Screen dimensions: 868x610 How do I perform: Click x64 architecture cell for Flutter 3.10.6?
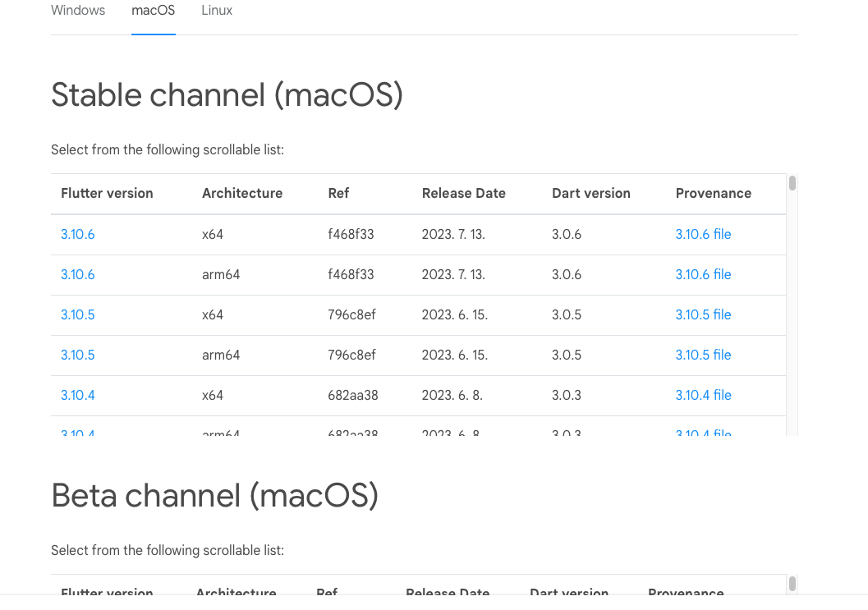pos(213,235)
